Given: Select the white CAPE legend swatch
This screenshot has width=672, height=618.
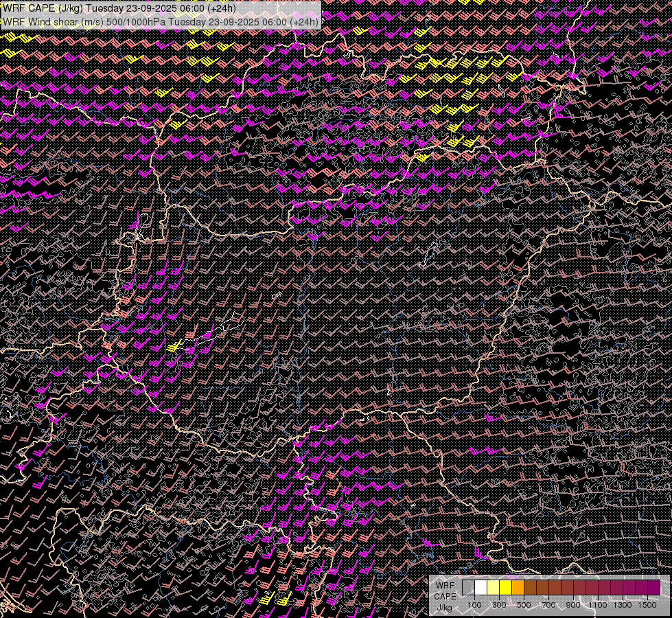Looking at the screenshot, I should click(480, 588).
